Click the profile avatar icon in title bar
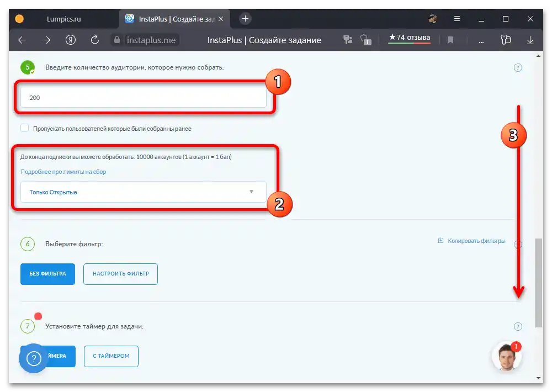The height and width of the screenshot is (392, 552). point(433,19)
